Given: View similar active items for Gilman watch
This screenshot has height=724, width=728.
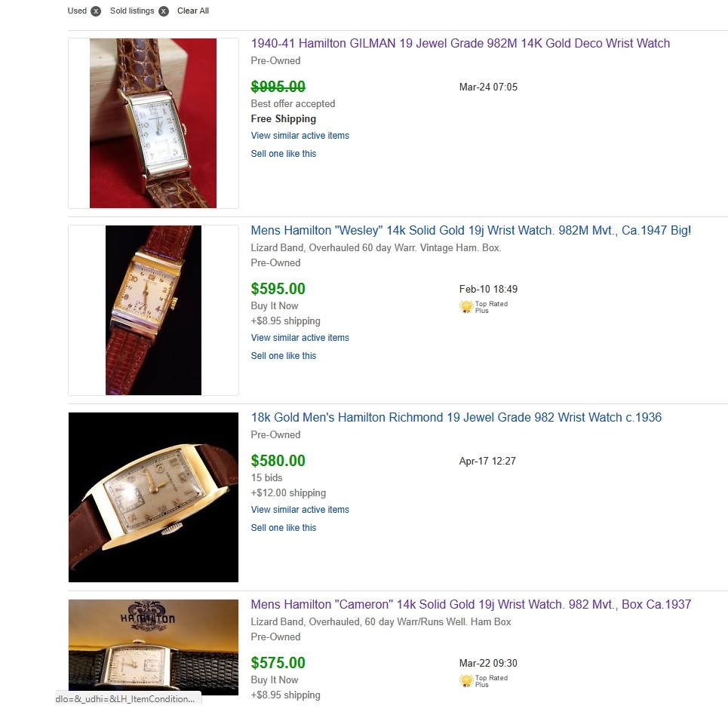Looking at the screenshot, I should [x=299, y=136].
